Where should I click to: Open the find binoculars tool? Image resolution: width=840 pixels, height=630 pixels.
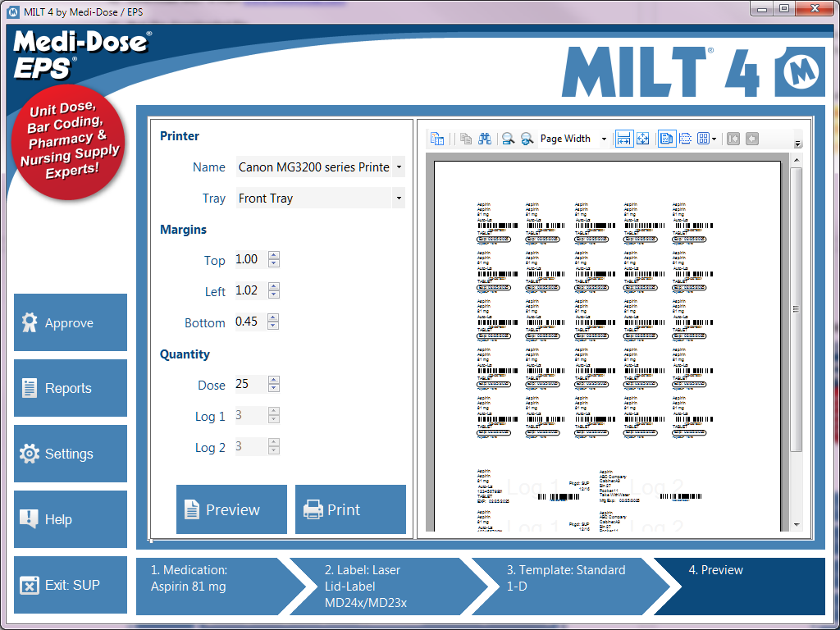pos(485,139)
